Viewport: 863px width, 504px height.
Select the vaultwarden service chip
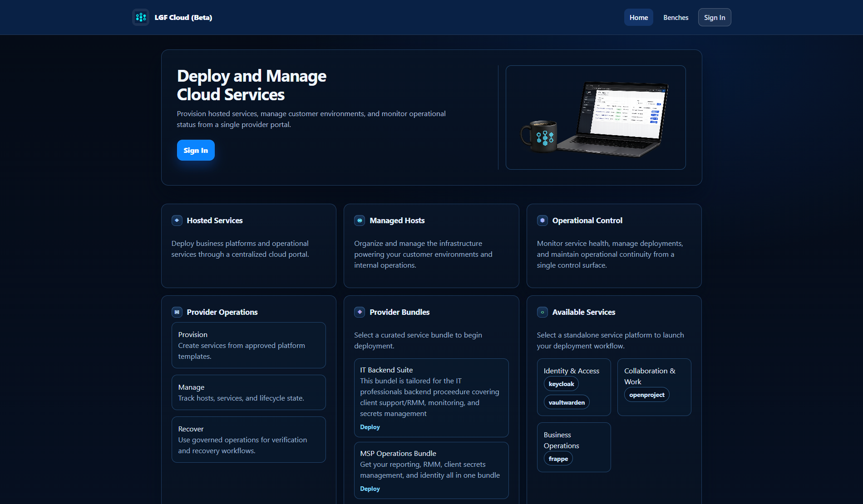pyautogui.click(x=567, y=402)
